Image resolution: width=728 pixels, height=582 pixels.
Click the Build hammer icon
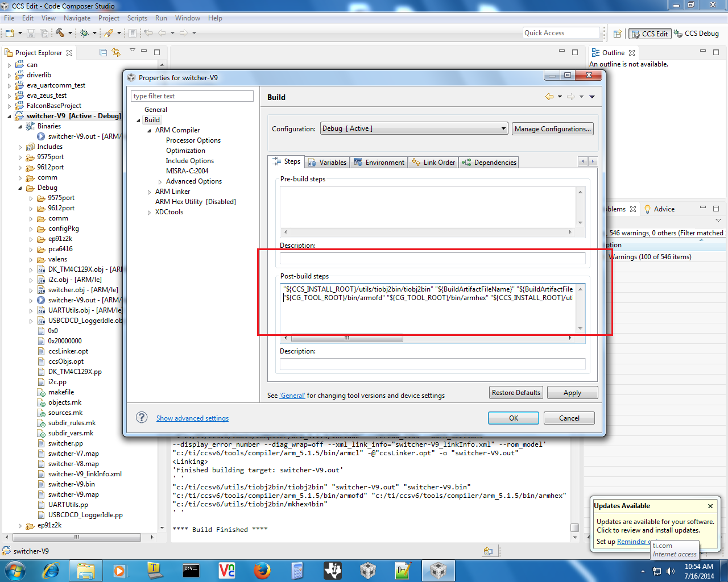tap(60, 33)
